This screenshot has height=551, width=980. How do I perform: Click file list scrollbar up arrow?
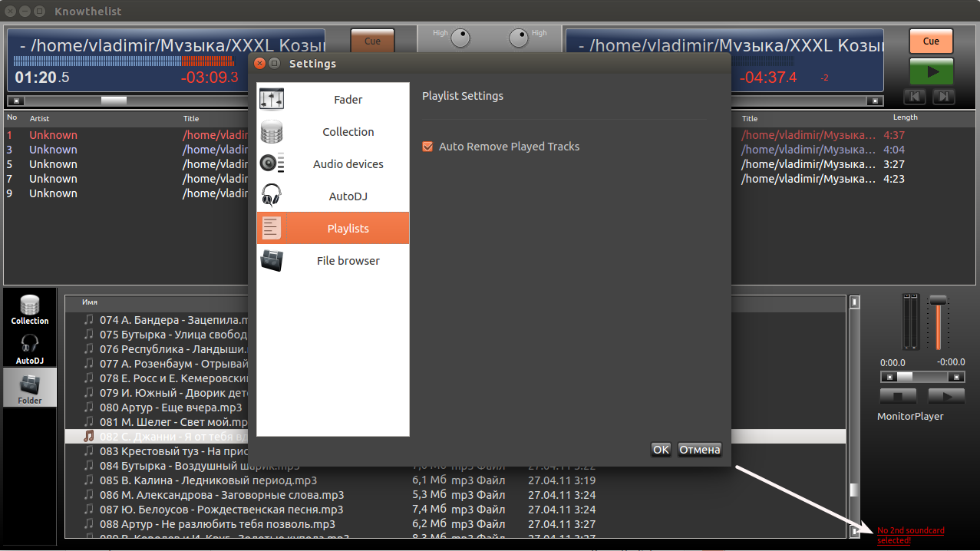(855, 302)
